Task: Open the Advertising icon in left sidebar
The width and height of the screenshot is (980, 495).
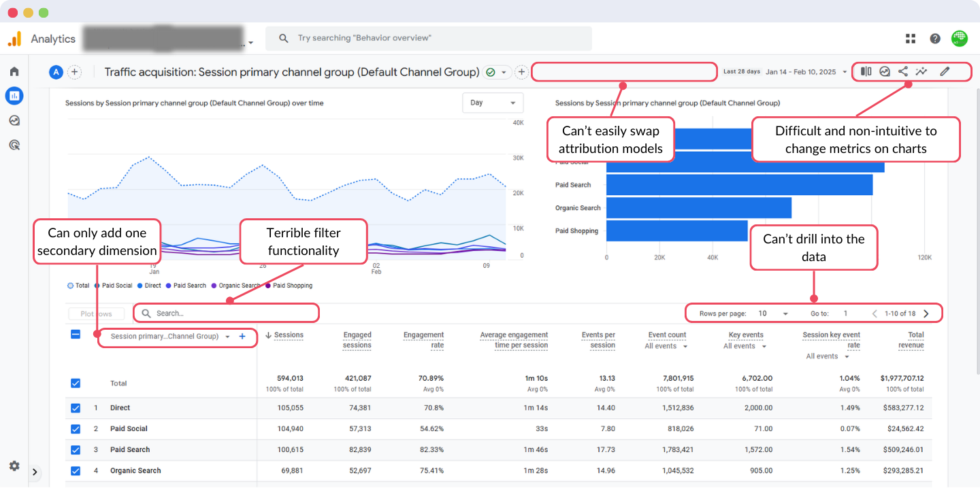Action: 14,145
